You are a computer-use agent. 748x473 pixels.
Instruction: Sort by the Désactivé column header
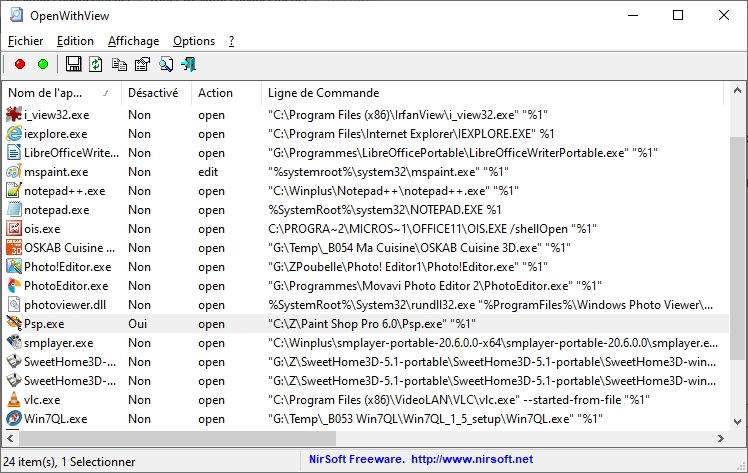(x=156, y=93)
